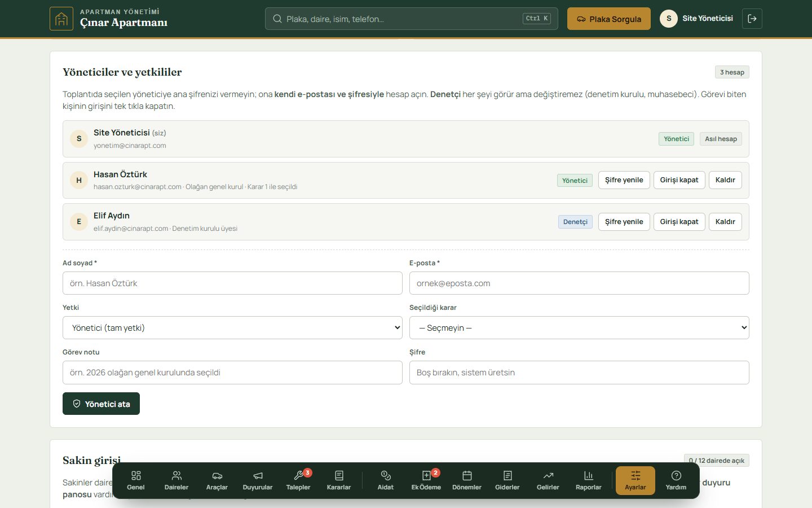Open the Yardım help icon
Viewport: 812px width, 508px height.
click(x=676, y=480)
